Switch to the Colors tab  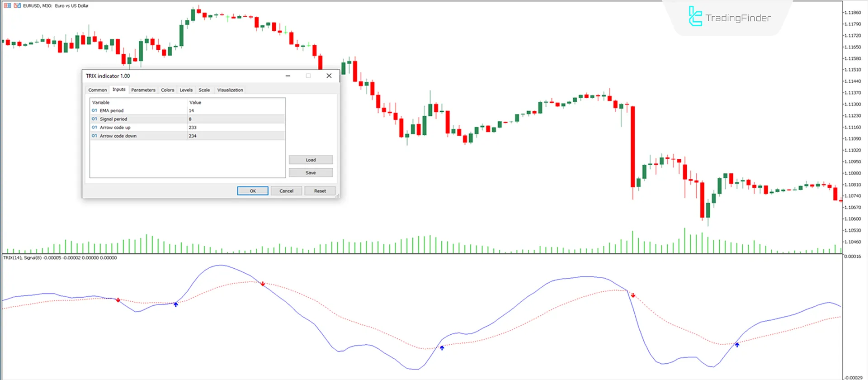point(167,90)
